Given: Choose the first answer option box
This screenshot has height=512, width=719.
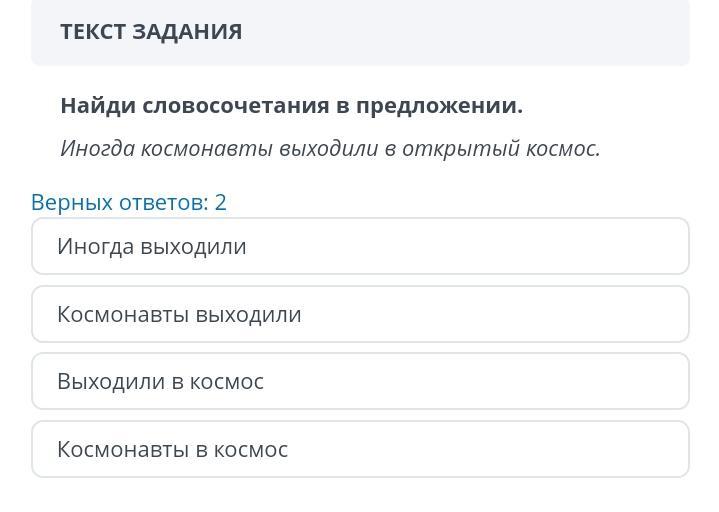Looking at the screenshot, I should coord(360,246).
